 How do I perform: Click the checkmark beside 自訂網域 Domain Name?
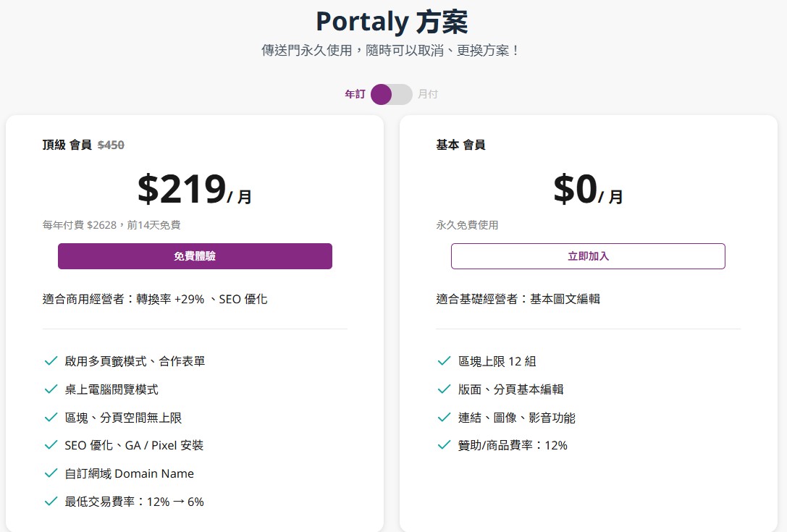pyautogui.click(x=50, y=473)
